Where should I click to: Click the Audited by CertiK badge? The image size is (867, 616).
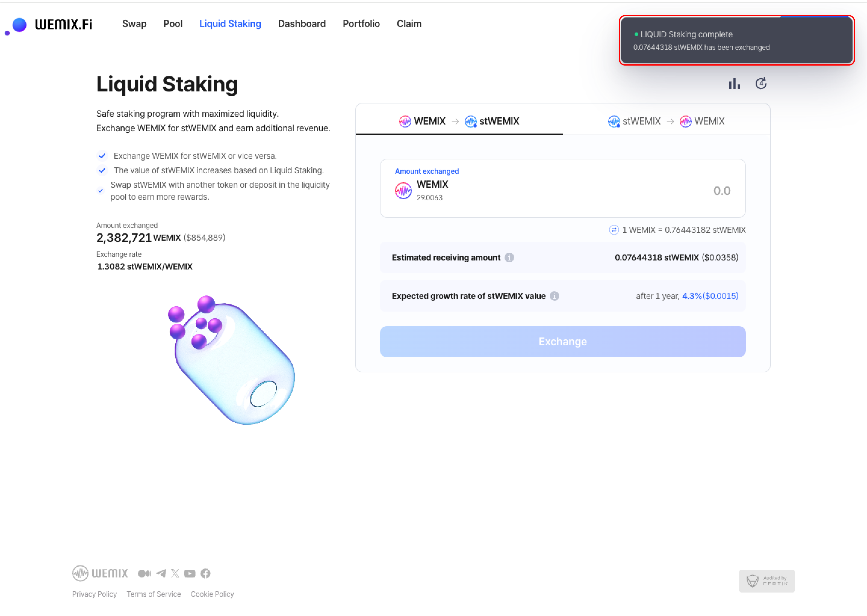[766, 581]
